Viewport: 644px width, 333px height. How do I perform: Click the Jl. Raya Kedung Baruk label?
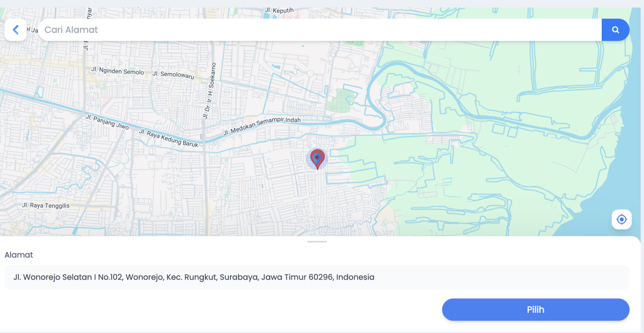pos(169,139)
